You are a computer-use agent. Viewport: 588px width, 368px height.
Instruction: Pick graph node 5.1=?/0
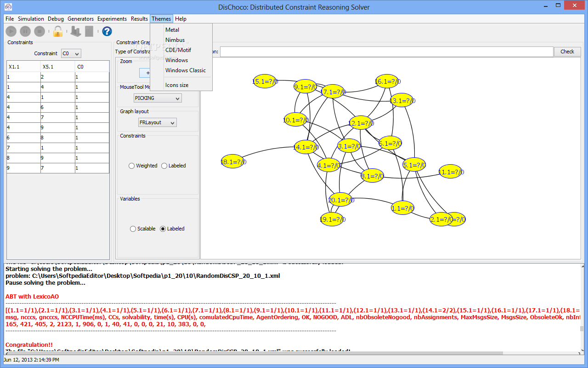(x=414, y=165)
